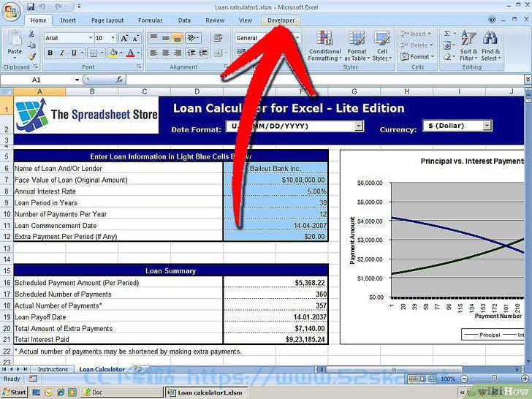Viewport: 532px width, 399px height.
Task: Open the Doc taskbar button
Action: point(122,392)
